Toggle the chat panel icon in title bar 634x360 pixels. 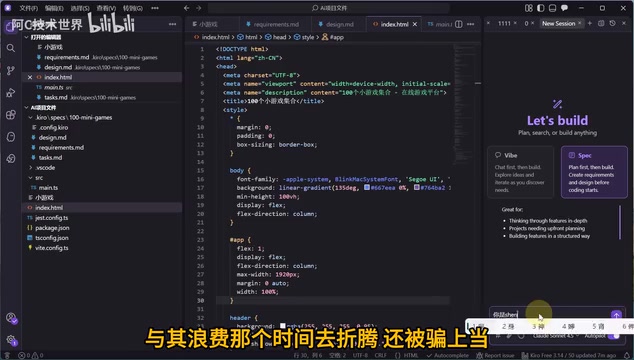564,8
